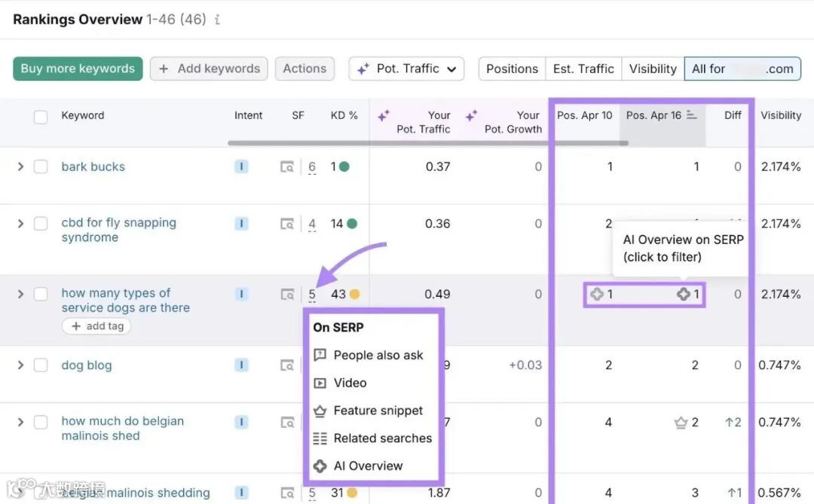
Task: Select checkbox for dog blog keyword
Action: pos(41,365)
